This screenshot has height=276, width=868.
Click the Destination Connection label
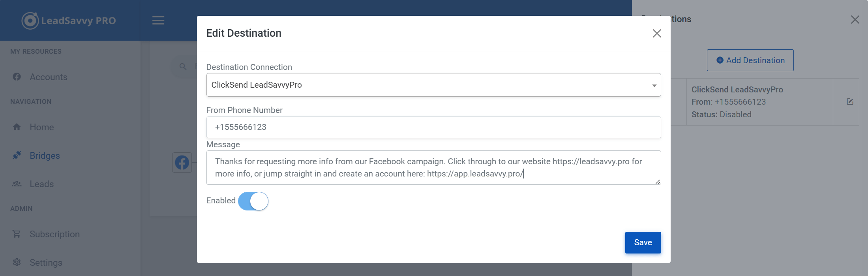point(249,67)
